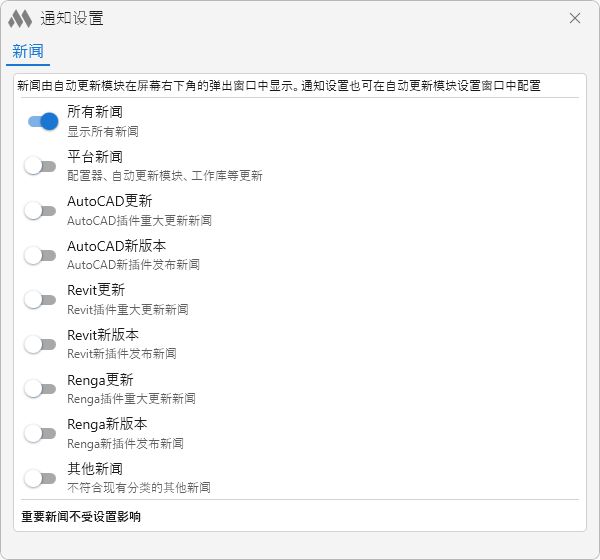Click the Renga新版本 label

[x=107, y=424]
